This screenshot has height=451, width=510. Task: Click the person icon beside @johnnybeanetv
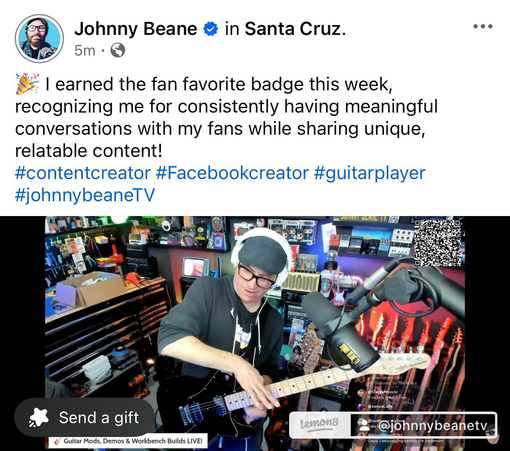pyautogui.click(x=365, y=425)
